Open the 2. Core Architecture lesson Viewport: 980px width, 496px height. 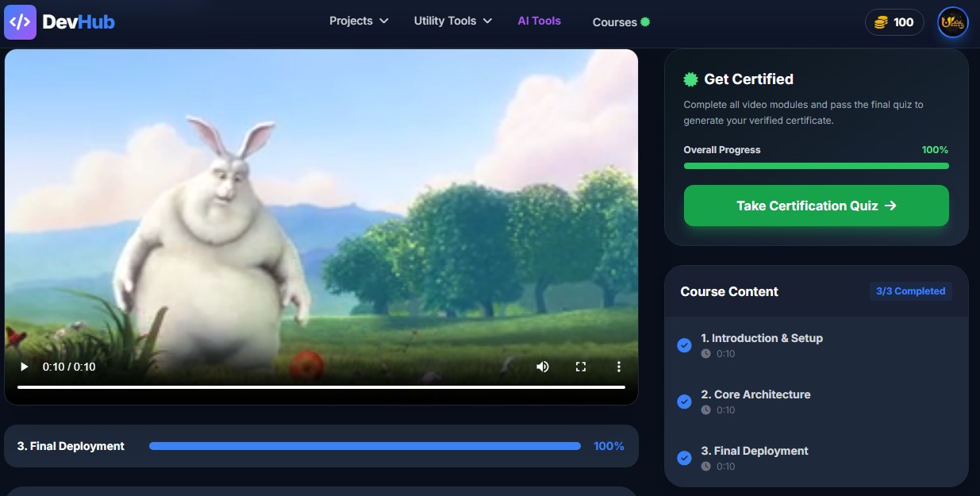pyautogui.click(x=755, y=394)
